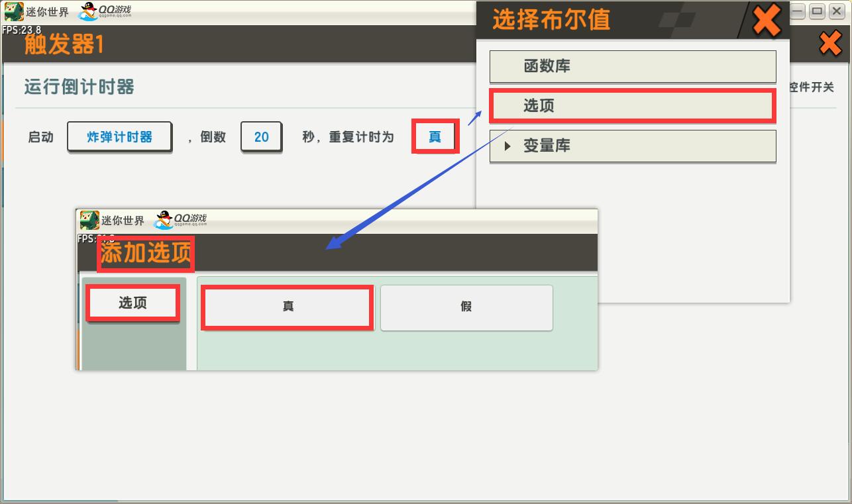Image resolution: width=852 pixels, height=504 pixels.
Task: Select 选项 in the boolean picker list
Action: coord(633,106)
